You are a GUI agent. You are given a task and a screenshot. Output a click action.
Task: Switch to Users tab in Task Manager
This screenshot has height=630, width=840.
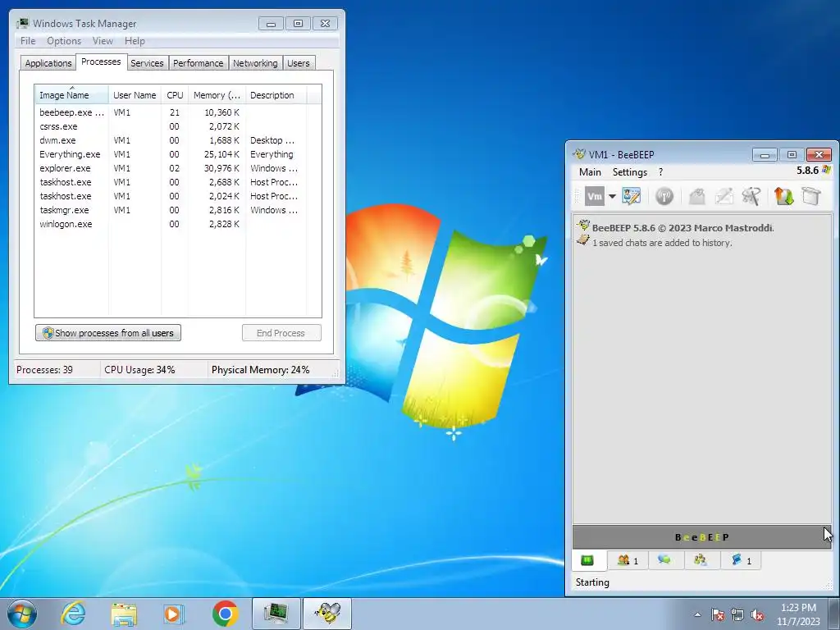tap(299, 63)
